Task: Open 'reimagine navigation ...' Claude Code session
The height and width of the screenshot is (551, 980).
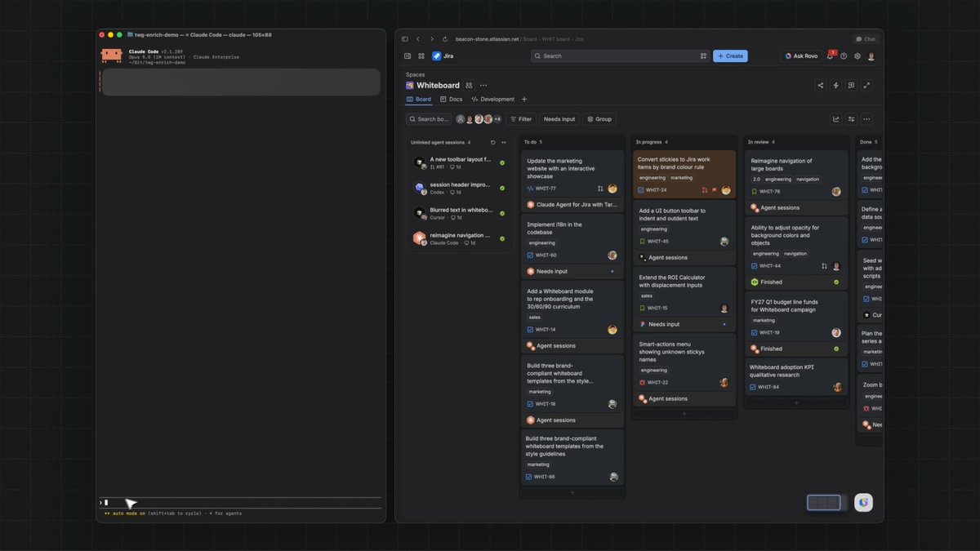Action: [460, 238]
